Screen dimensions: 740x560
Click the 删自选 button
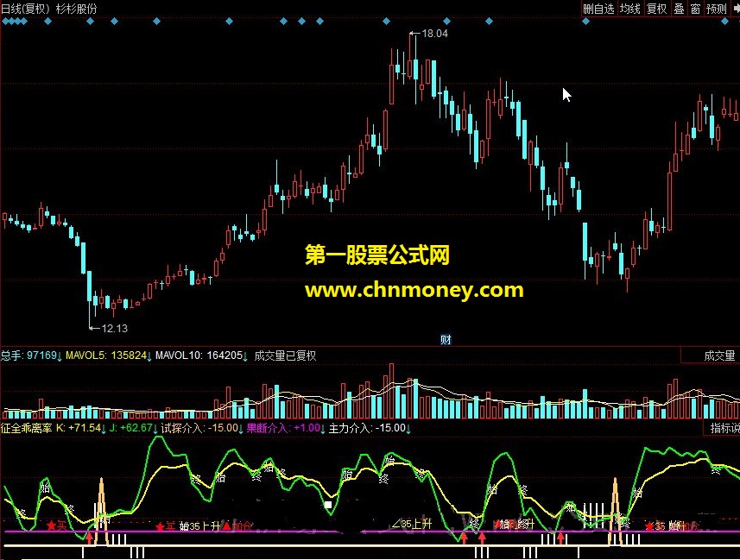598,9
